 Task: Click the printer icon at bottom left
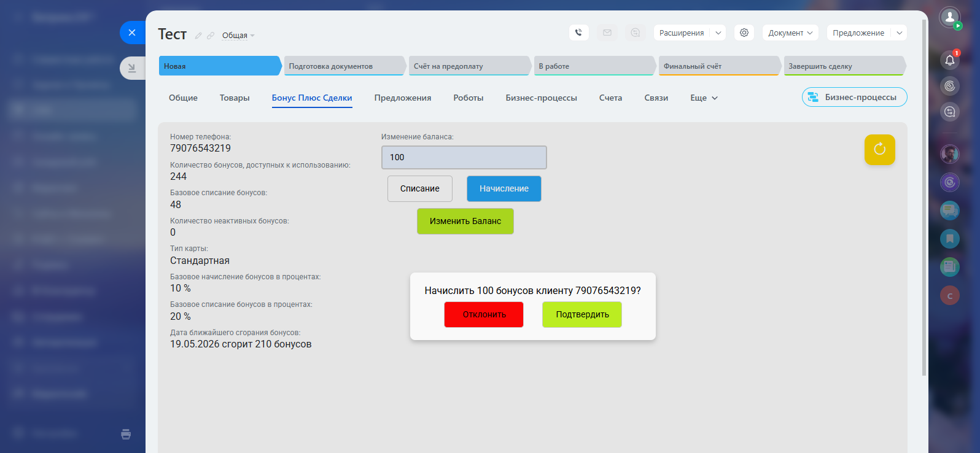click(126, 434)
